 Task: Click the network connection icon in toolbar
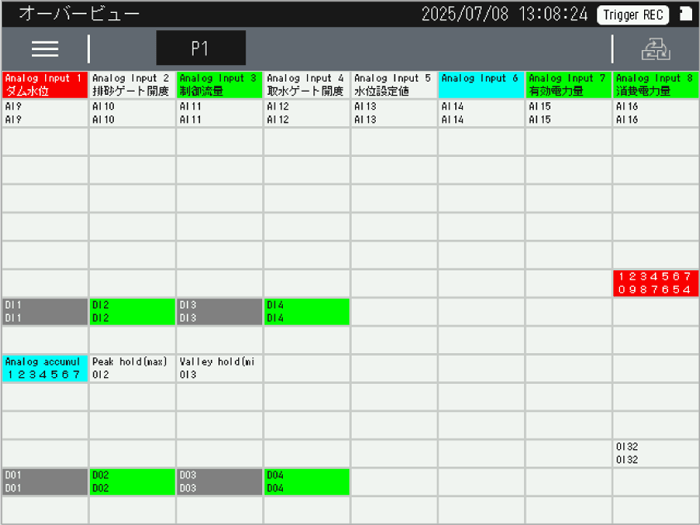point(655,49)
